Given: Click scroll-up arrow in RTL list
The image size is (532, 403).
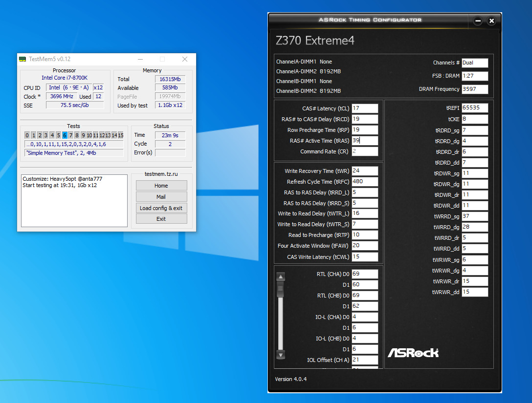Looking at the screenshot, I should 281,276.
